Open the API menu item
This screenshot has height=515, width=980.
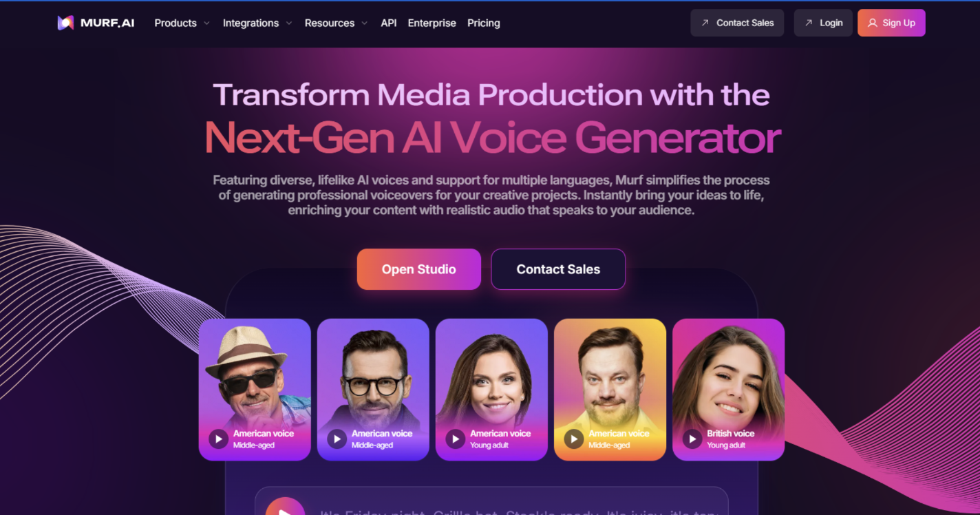point(389,23)
